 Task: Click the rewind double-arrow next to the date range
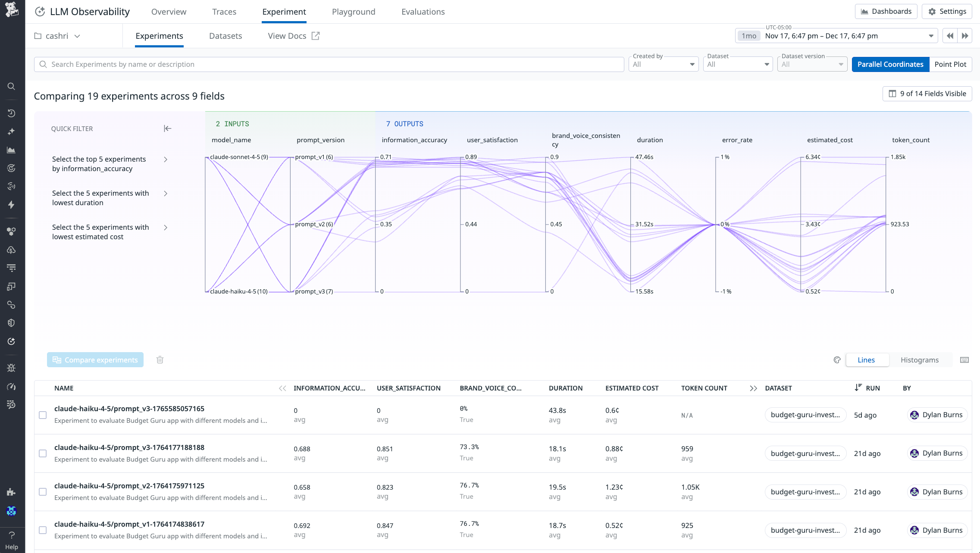click(x=950, y=35)
